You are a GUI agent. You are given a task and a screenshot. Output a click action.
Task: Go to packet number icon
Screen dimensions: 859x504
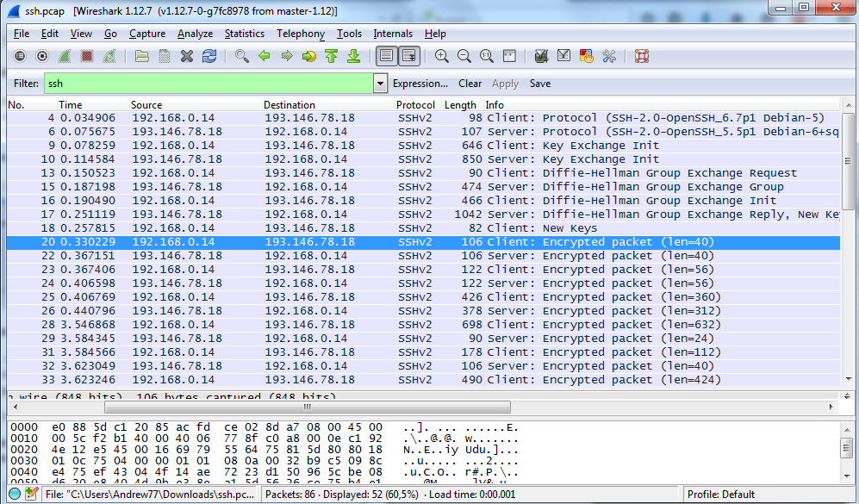[x=309, y=56]
